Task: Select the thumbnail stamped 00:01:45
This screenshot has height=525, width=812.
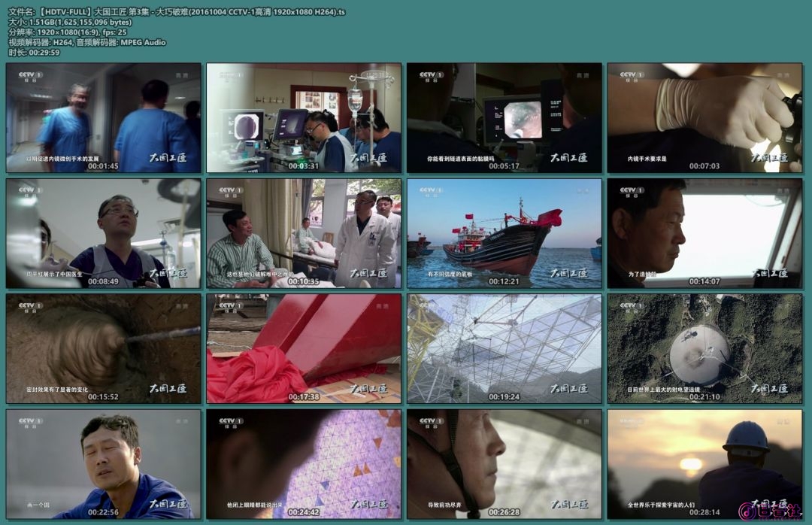Action: (x=104, y=117)
